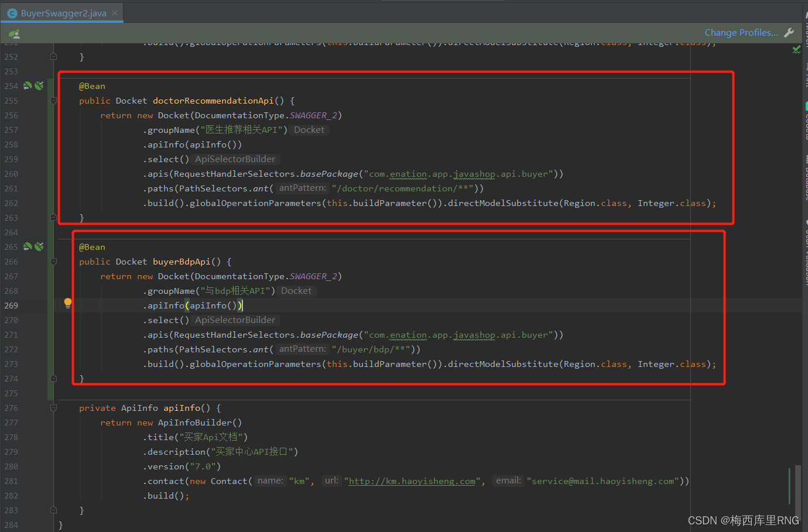Screen dimensions: 808x532
Task: Click the Docket inlay hint on line 257
Action: point(309,130)
